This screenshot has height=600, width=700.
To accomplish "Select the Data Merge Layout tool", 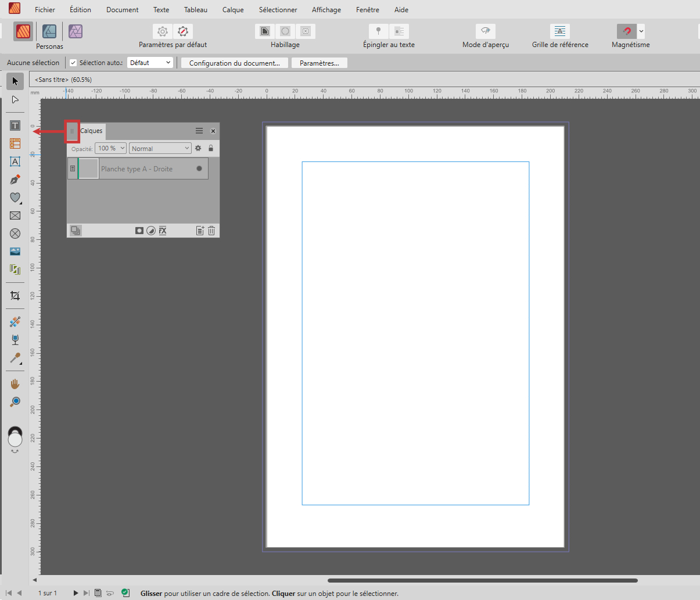I will (x=15, y=270).
